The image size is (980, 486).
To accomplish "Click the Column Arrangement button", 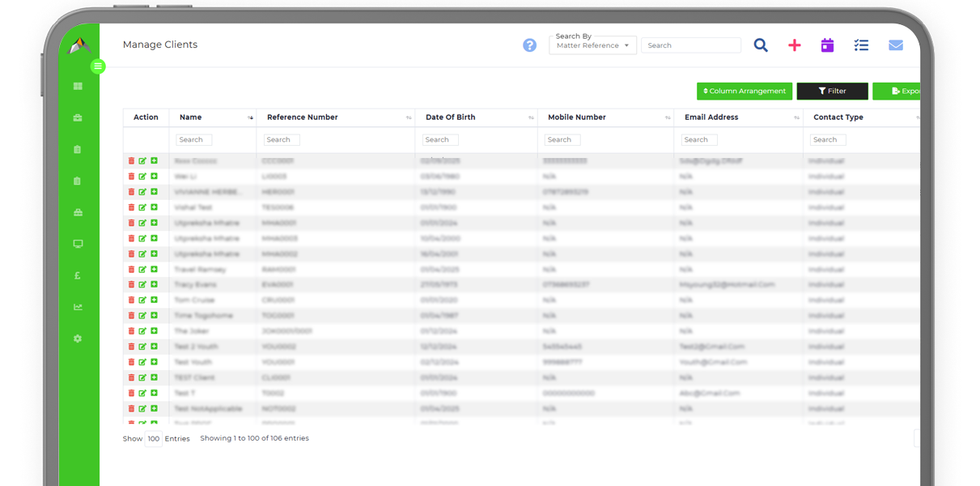I will [745, 92].
